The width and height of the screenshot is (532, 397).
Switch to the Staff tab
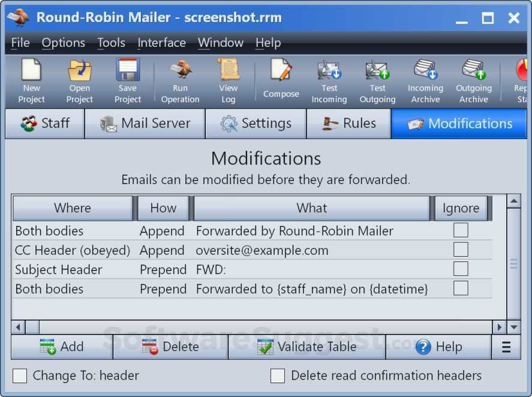coord(45,124)
